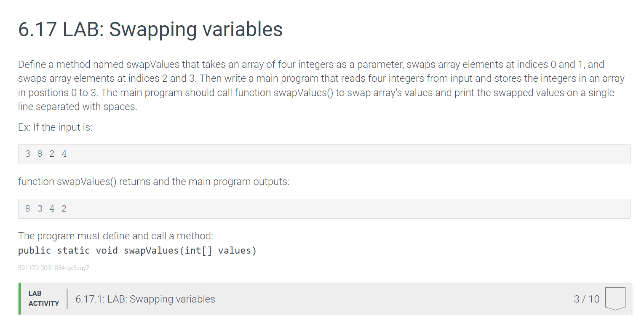
Task: Click inside the 3 8 2 4 input example box
Action: pyautogui.click(x=324, y=154)
